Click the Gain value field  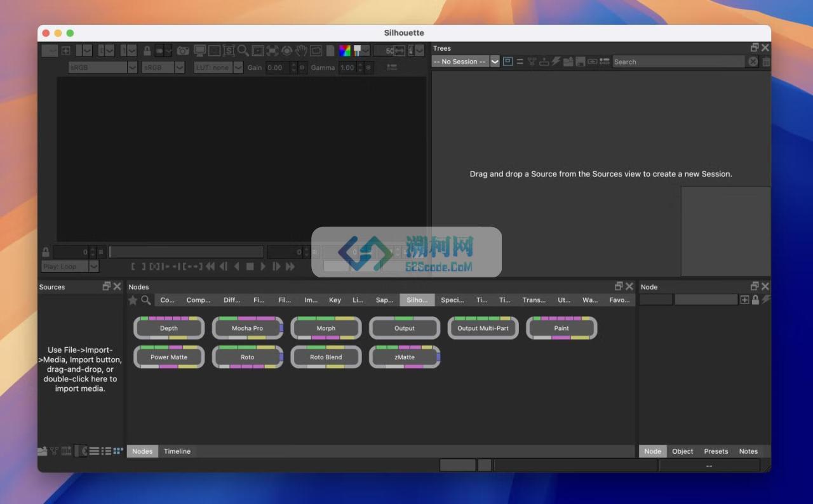pyautogui.click(x=278, y=67)
